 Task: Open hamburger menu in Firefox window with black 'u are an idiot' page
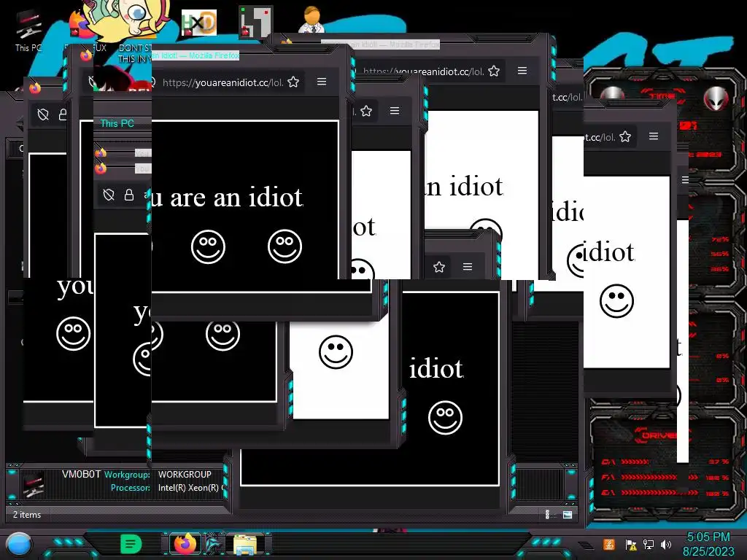pos(322,82)
